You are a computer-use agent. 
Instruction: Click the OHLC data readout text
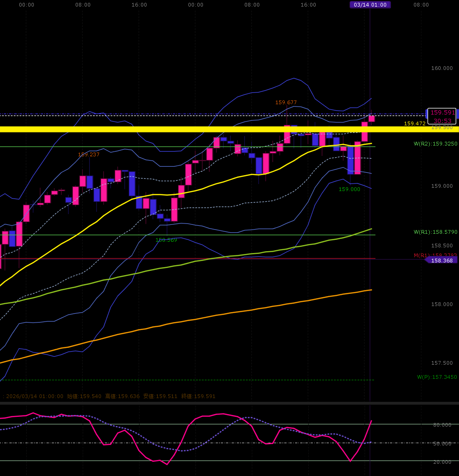(x=110, y=396)
